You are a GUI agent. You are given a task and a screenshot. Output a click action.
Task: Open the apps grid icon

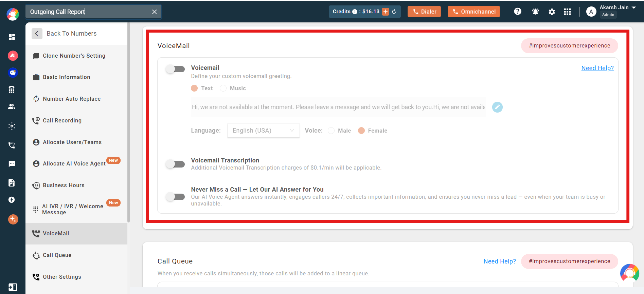567,12
